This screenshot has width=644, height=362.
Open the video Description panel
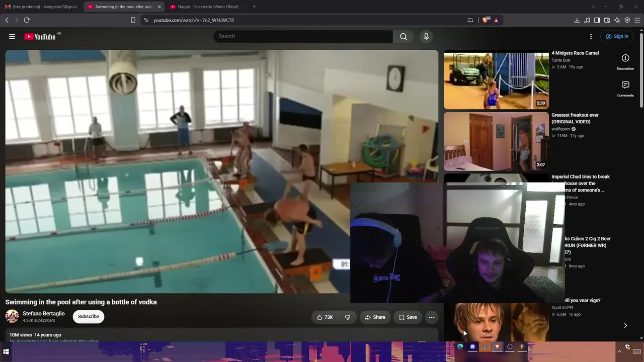tap(625, 62)
